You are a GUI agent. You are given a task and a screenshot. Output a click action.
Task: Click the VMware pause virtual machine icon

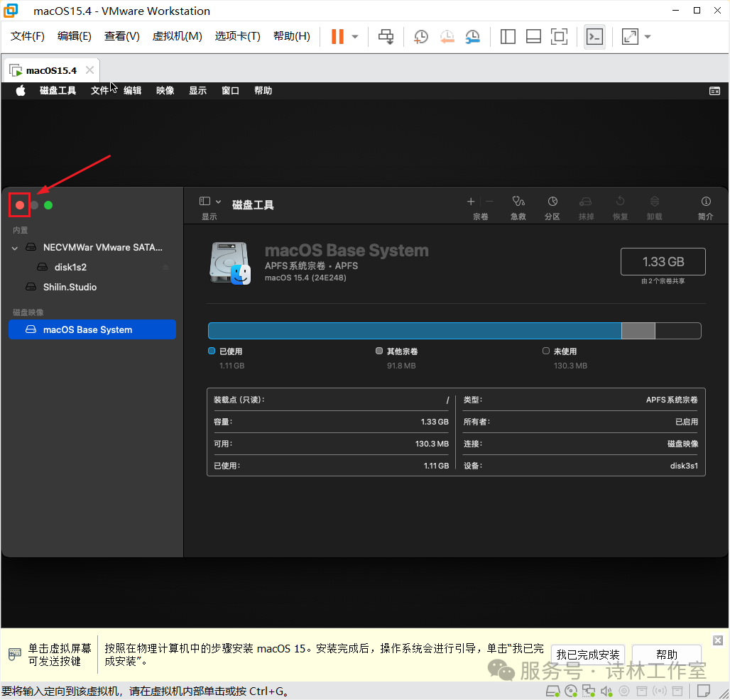coord(337,36)
